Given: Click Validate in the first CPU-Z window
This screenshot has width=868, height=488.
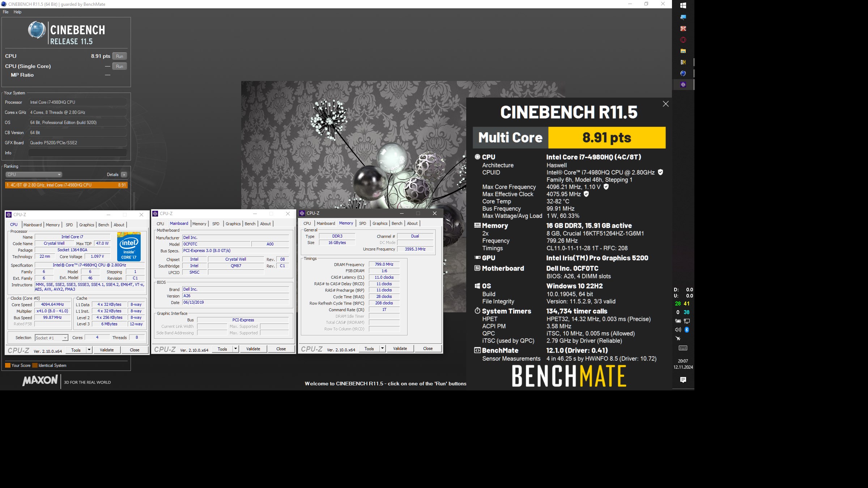Looking at the screenshot, I should point(107,350).
